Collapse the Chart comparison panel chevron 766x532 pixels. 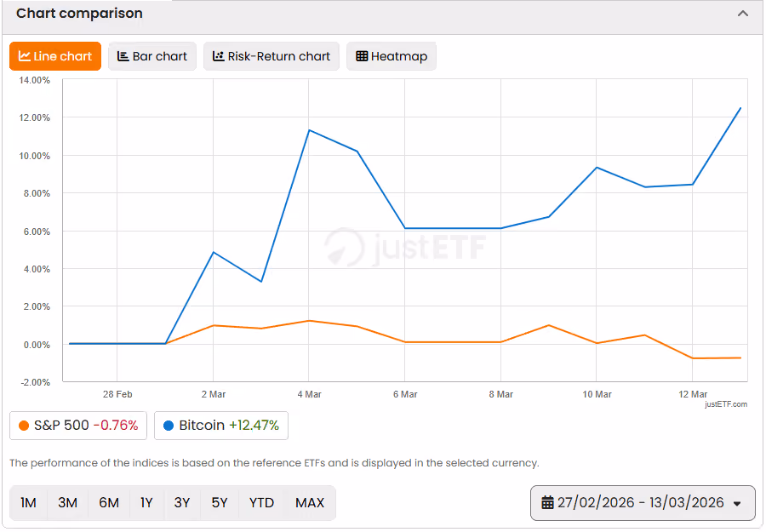742,14
